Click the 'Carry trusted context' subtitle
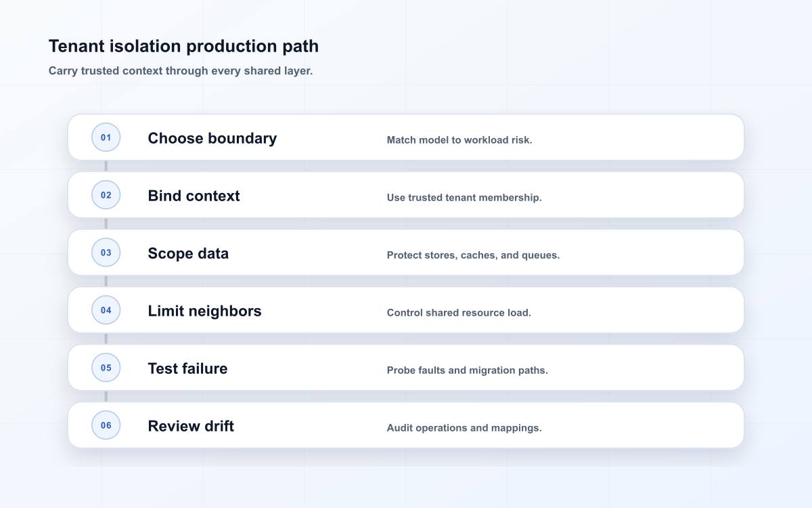Screen dimensions: 812x508 point(181,70)
